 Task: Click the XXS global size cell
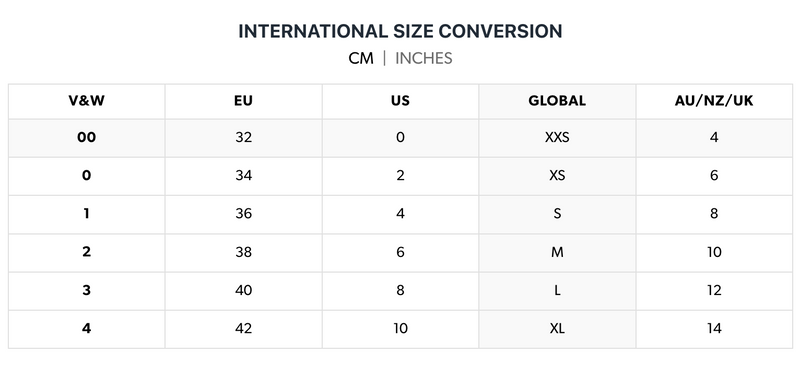pos(557,138)
